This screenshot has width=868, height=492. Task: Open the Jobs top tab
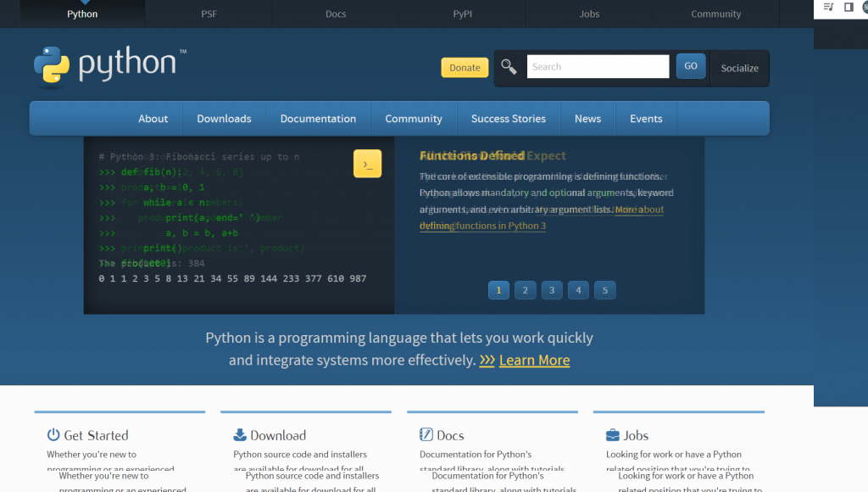[589, 14]
